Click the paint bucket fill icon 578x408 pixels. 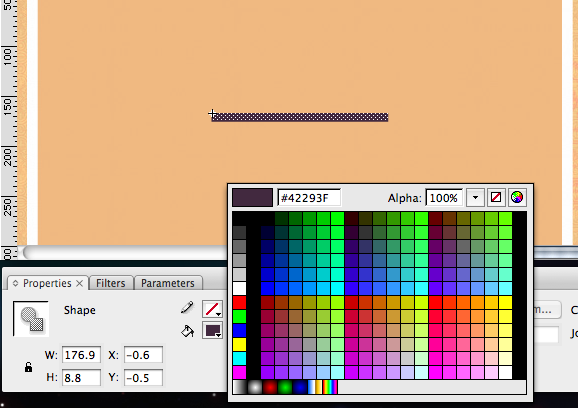pyautogui.click(x=187, y=331)
